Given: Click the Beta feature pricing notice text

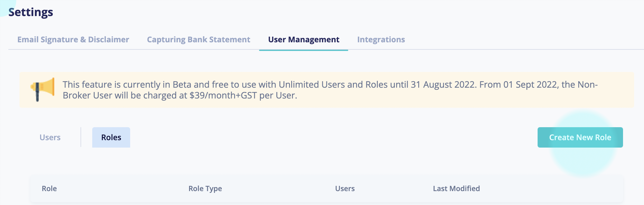Looking at the screenshot, I should click(x=330, y=90).
